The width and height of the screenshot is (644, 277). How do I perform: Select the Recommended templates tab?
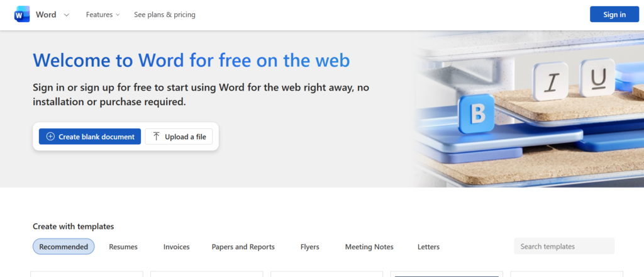pyautogui.click(x=64, y=247)
